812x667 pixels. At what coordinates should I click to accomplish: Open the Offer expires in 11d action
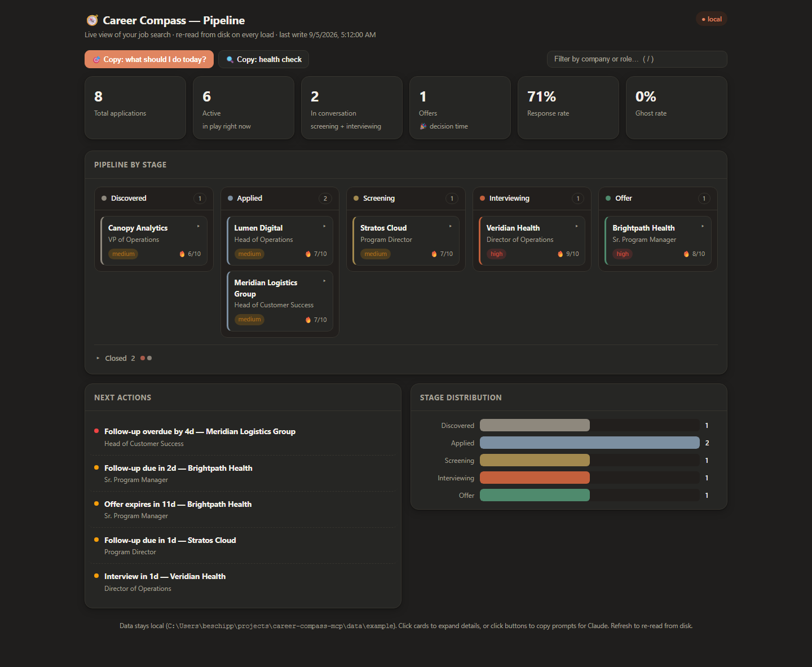coord(243,510)
